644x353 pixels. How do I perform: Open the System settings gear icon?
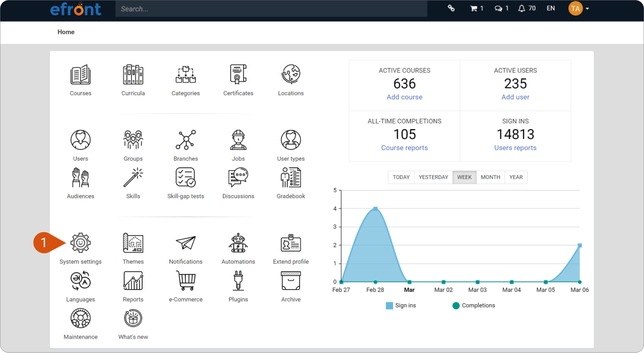pyautogui.click(x=81, y=243)
